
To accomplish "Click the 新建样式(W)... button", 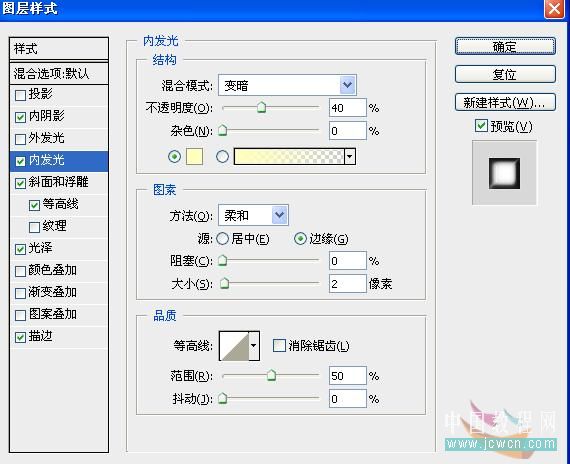I will click(x=505, y=102).
